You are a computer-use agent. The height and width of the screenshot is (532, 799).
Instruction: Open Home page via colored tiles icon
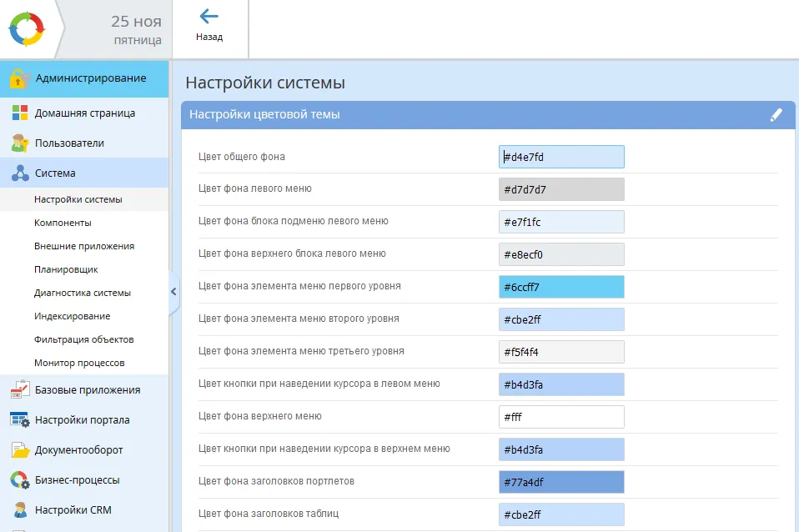tap(20, 113)
